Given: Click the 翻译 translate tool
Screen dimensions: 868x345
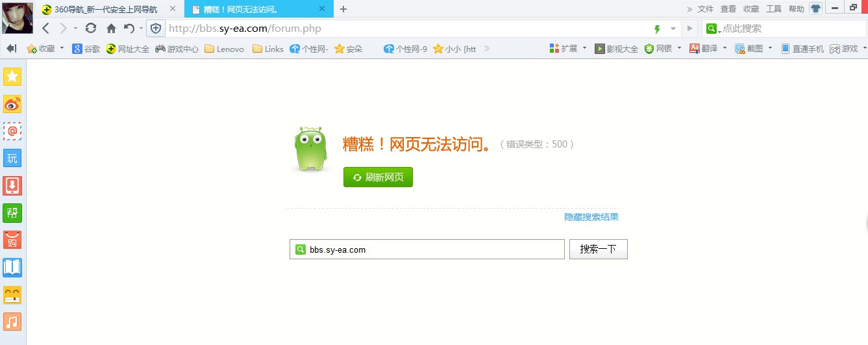Looking at the screenshot, I should coord(703,49).
